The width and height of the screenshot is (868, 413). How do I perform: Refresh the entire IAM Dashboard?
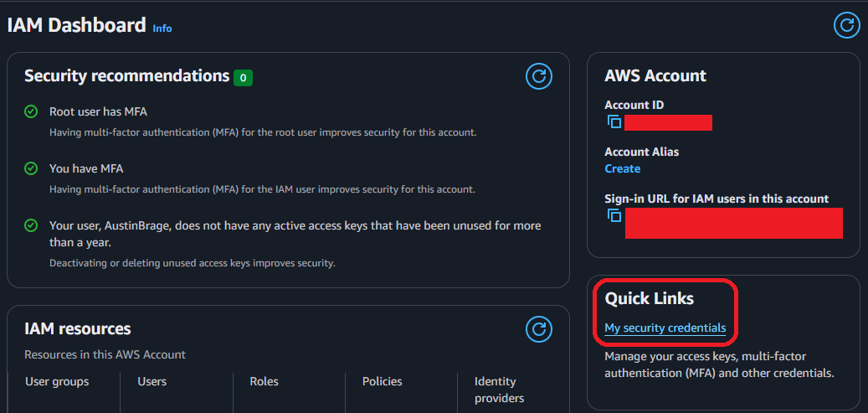[x=847, y=25]
